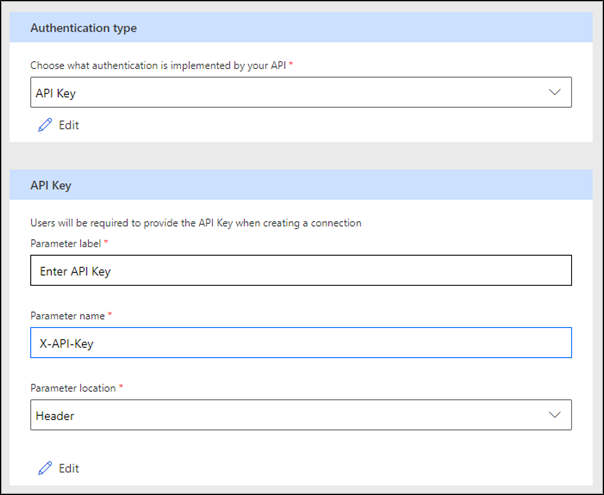Expand the authentication type dropdown chevron
The width and height of the screenshot is (604, 495).
(555, 92)
